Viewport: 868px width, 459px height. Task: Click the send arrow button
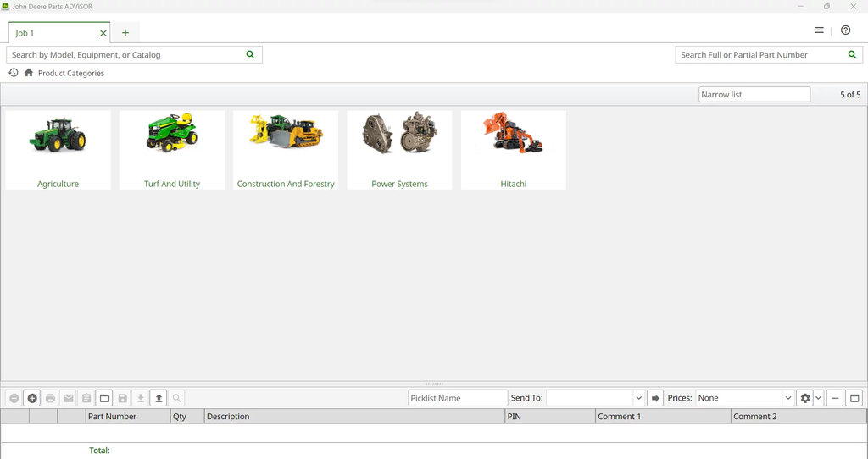[x=654, y=398]
